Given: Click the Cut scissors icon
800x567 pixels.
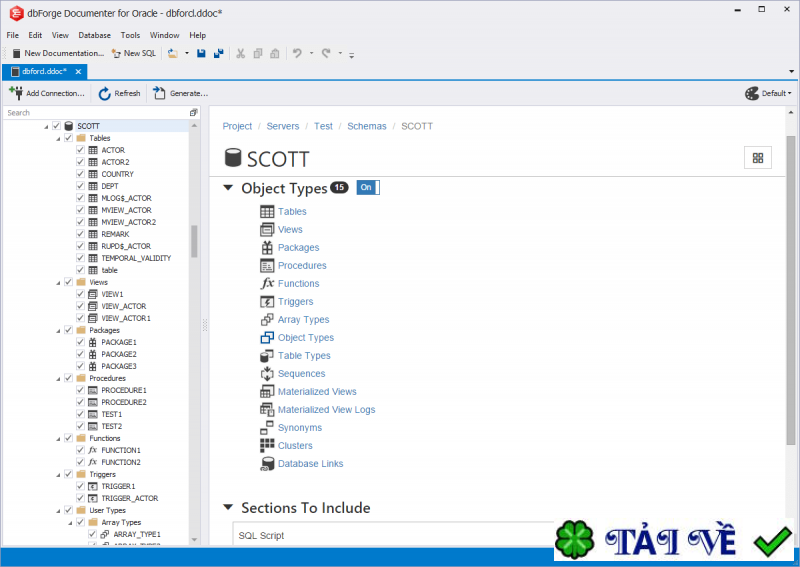Looking at the screenshot, I should [240, 53].
